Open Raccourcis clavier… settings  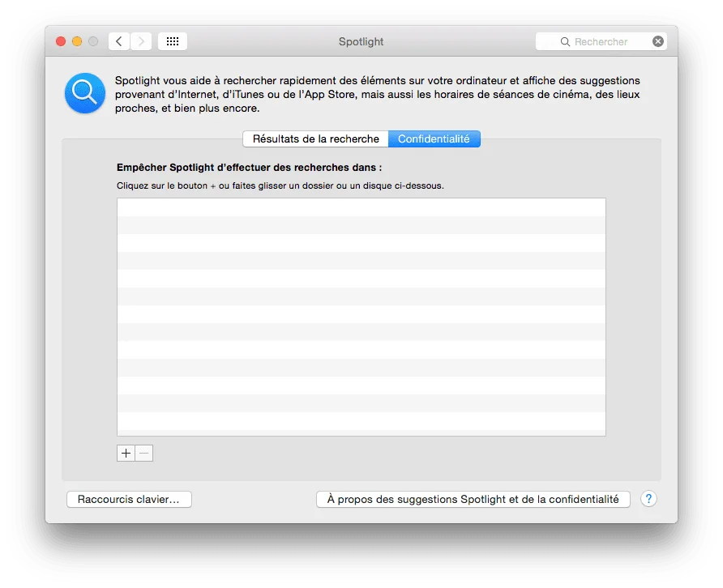click(129, 500)
